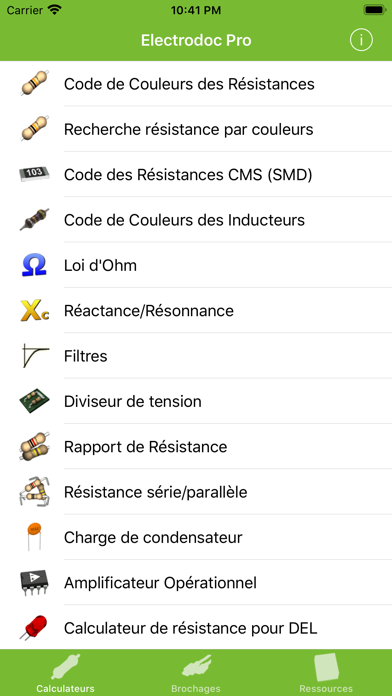Open Code de Couleurs des Inducteurs
The height and width of the screenshot is (696, 392).
coord(196,220)
